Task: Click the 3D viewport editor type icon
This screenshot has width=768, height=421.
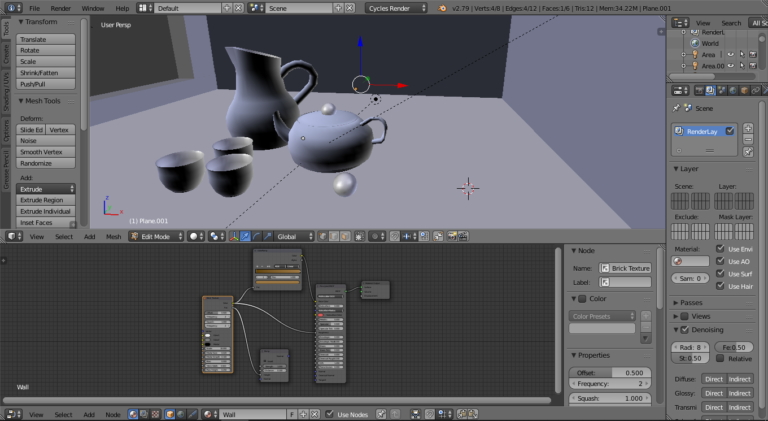Action: pos(13,237)
